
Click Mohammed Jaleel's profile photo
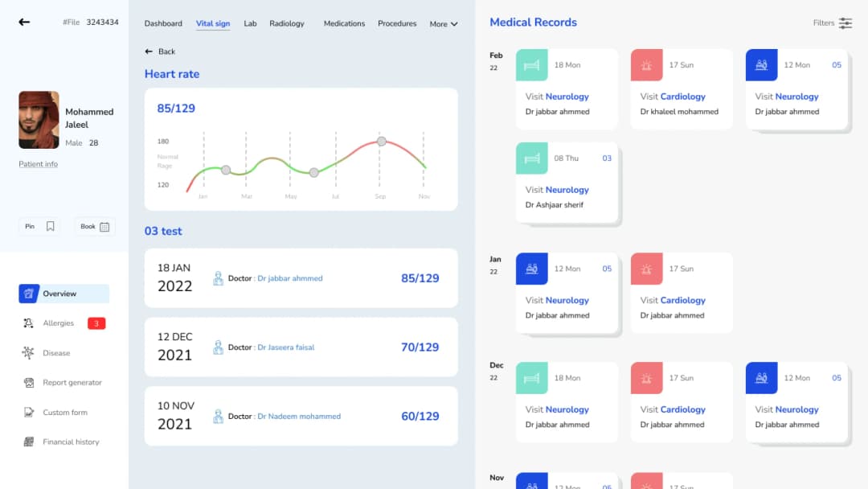coord(39,120)
